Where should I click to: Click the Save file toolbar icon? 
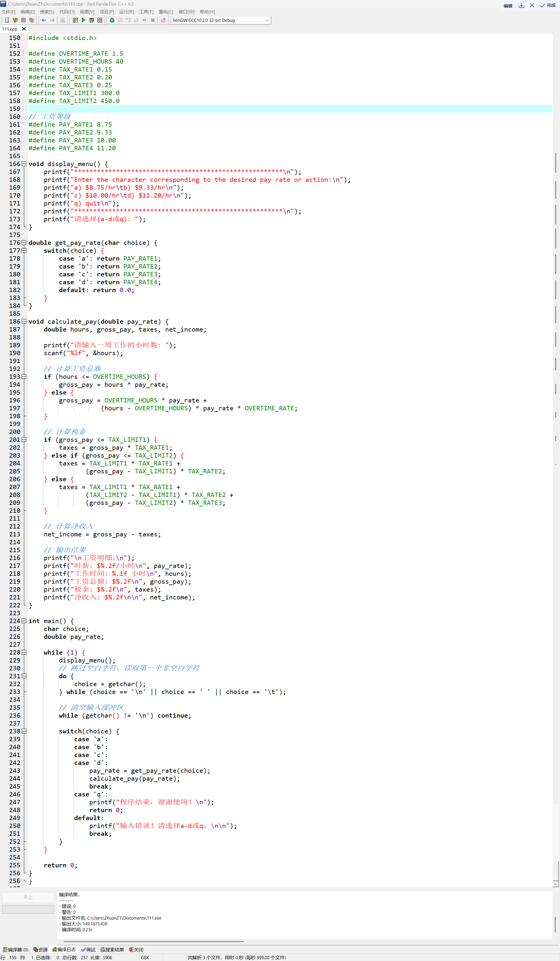coord(24,20)
